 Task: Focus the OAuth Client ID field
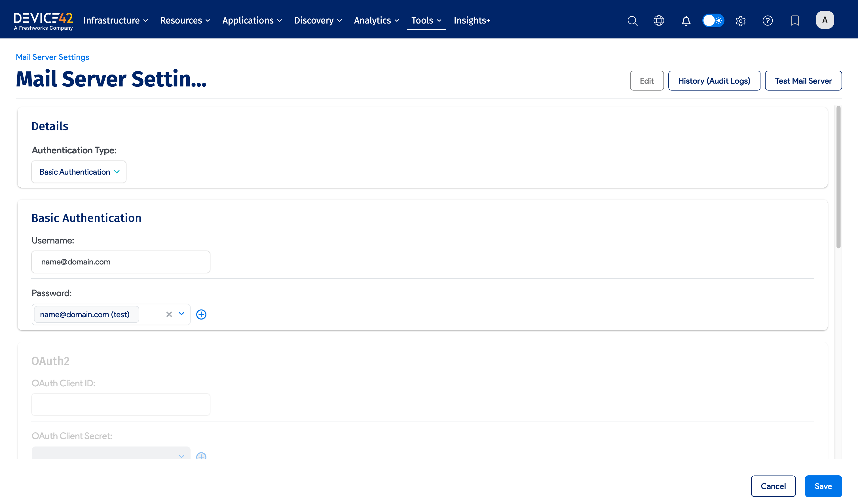121,404
